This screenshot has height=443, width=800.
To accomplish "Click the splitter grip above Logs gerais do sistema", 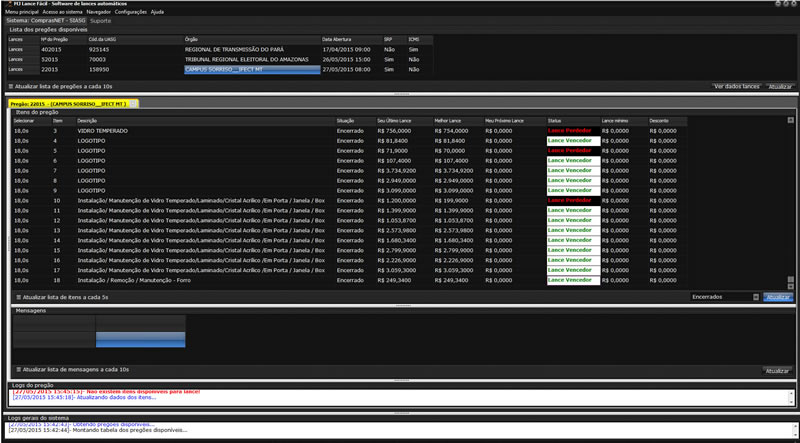I will click(400, 411).
